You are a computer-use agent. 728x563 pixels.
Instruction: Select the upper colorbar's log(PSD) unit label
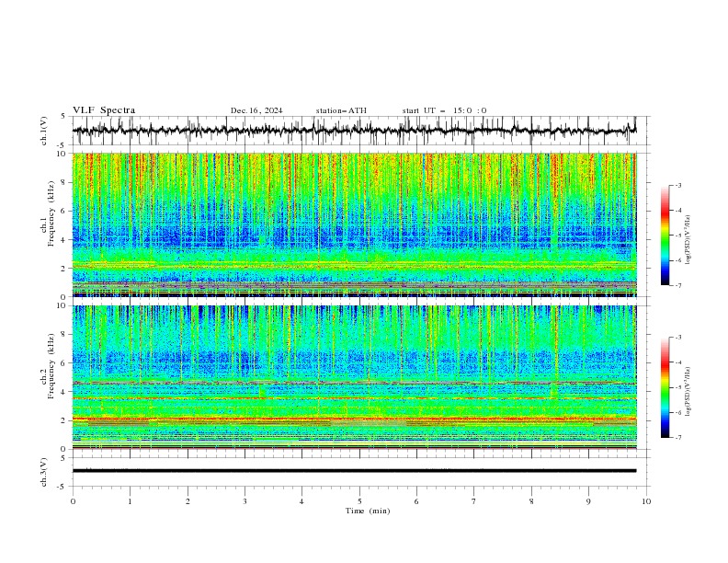click(688, 240)
